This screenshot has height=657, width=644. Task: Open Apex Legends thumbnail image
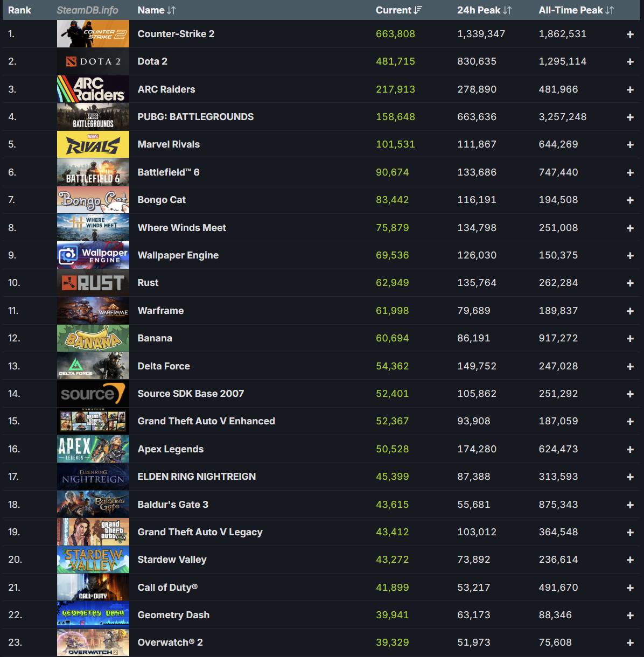93,449
